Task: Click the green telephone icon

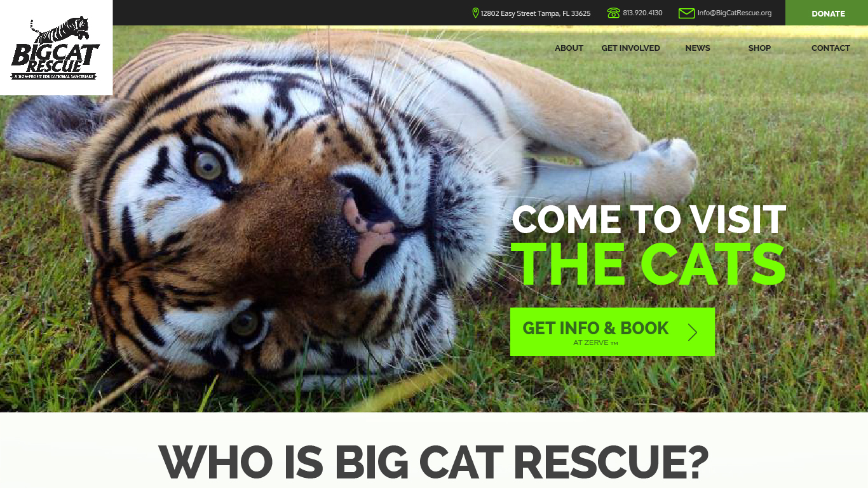Action: pyautogui.click(x=613, y=13)
